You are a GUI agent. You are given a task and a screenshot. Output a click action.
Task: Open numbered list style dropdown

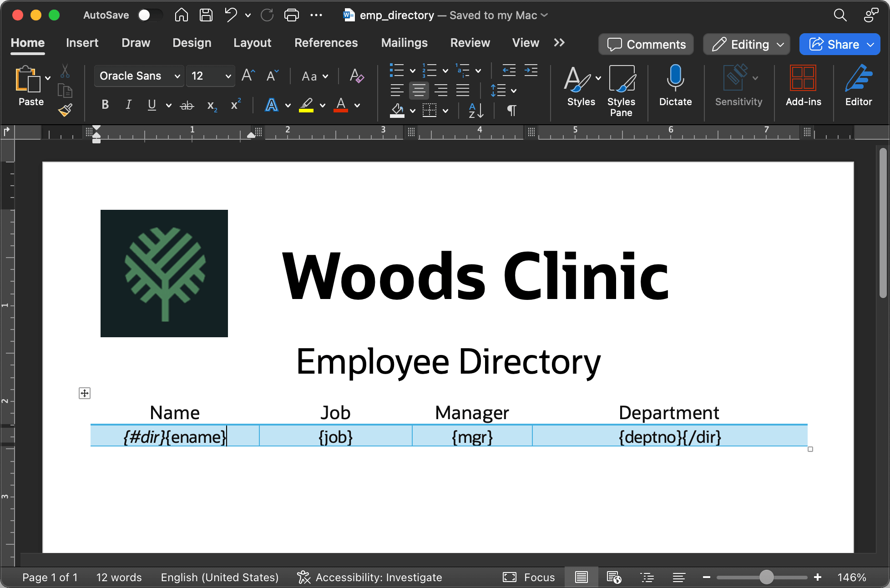[445, 71]
